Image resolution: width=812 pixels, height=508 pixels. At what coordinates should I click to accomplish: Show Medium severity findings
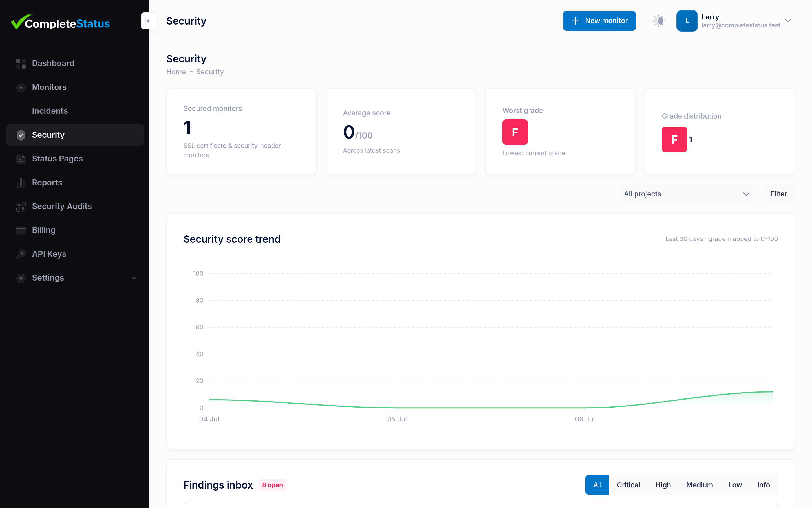(699, 485)
